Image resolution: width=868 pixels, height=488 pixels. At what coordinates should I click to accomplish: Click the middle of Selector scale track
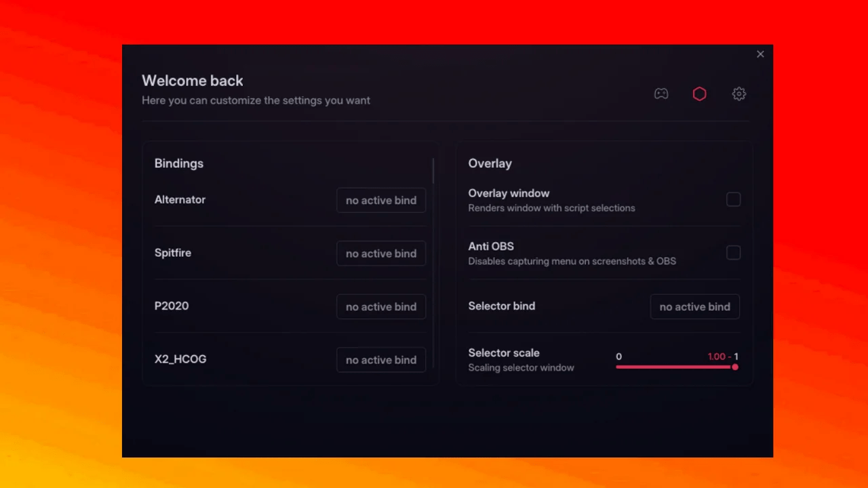pos(675,367)
